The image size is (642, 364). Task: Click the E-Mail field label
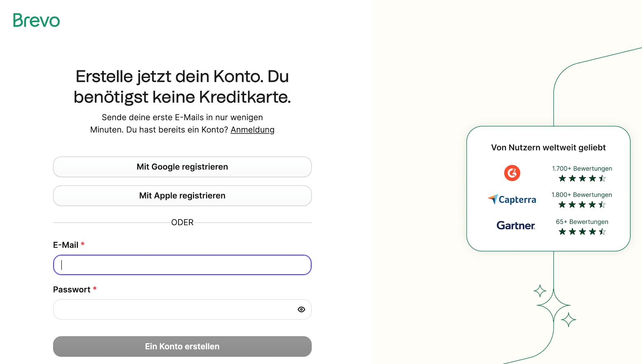click(66, 245)
